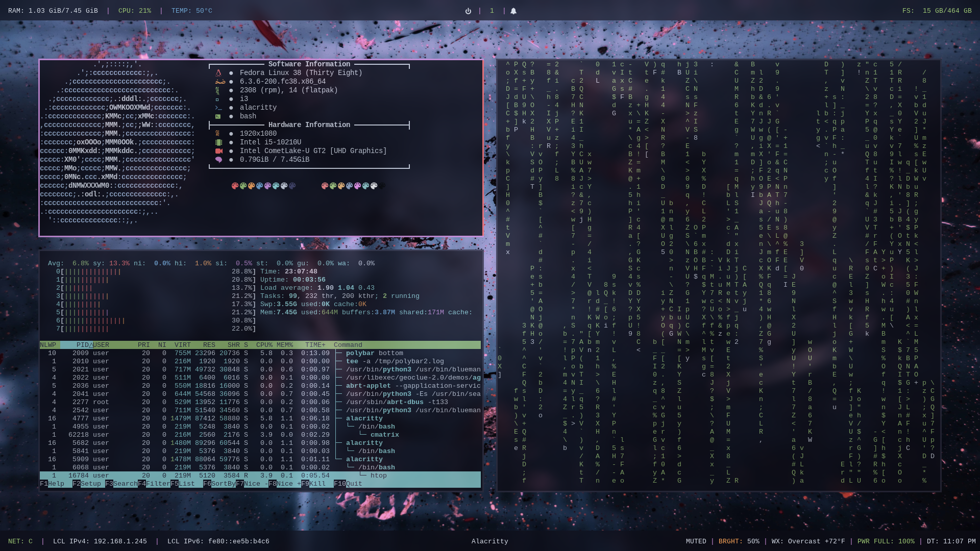Click the first red palette color swatch

pos(235,186)
